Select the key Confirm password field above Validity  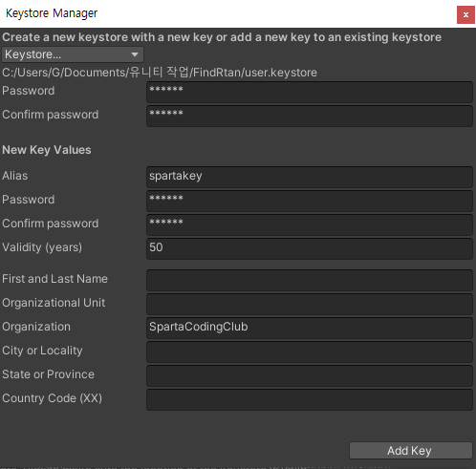click(x=310, y=224)
